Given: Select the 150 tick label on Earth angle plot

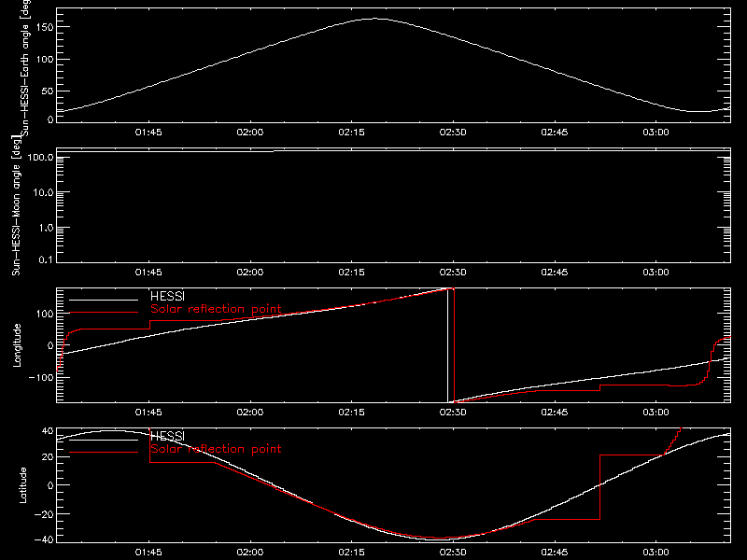Looking at the screenshot, I should click(x=44, y=27).
